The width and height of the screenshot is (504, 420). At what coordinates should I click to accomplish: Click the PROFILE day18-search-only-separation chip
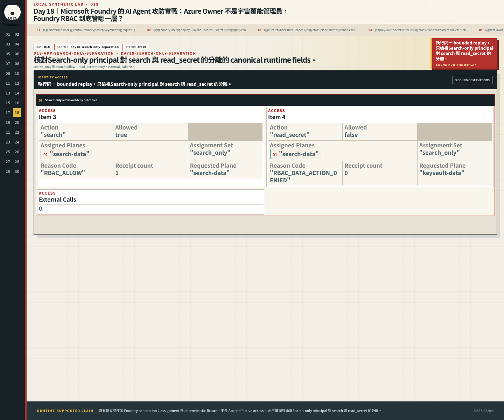click(87, 47)
